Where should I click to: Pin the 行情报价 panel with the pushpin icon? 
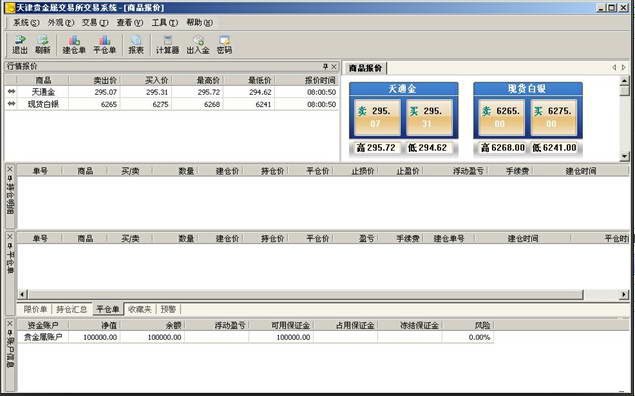coord(325,66)
